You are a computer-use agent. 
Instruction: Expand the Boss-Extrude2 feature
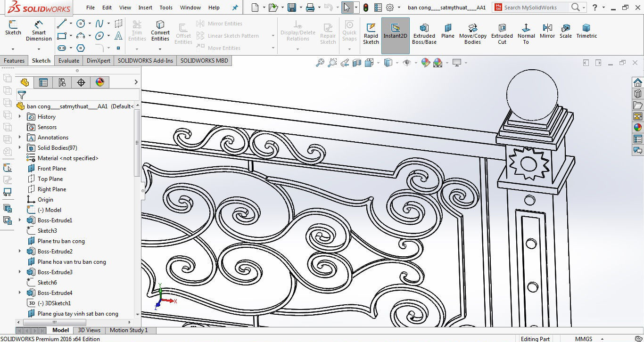click(x=20, y=251)
